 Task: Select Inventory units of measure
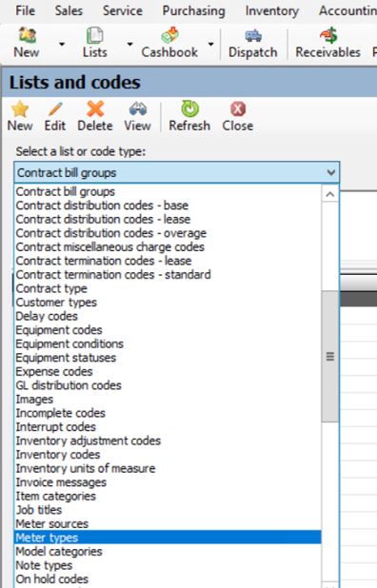pyautogui.click(x=168, y=469)
